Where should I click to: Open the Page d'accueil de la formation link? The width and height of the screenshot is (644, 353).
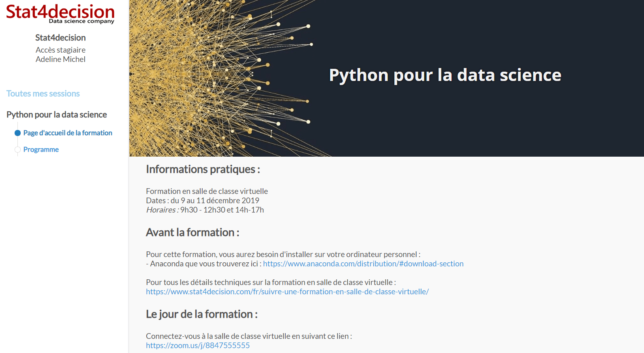coord(68,133)
